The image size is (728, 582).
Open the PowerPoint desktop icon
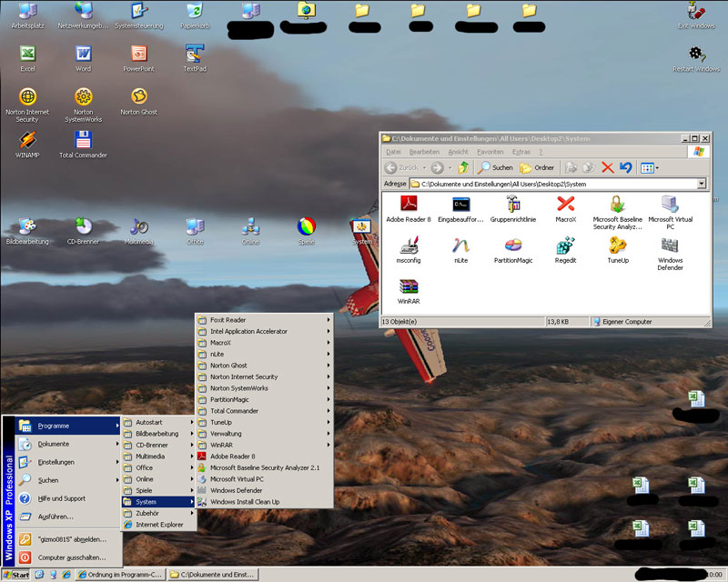(139, 58)
